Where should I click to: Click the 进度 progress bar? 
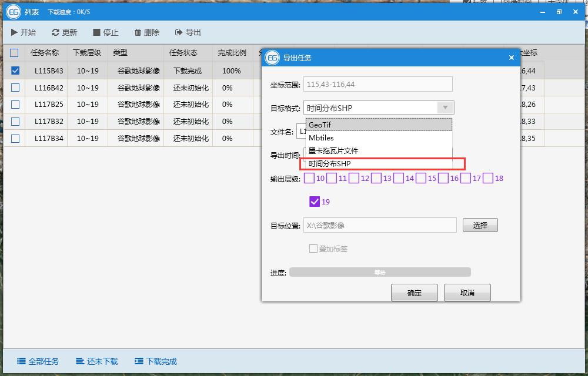pos(379,272)
